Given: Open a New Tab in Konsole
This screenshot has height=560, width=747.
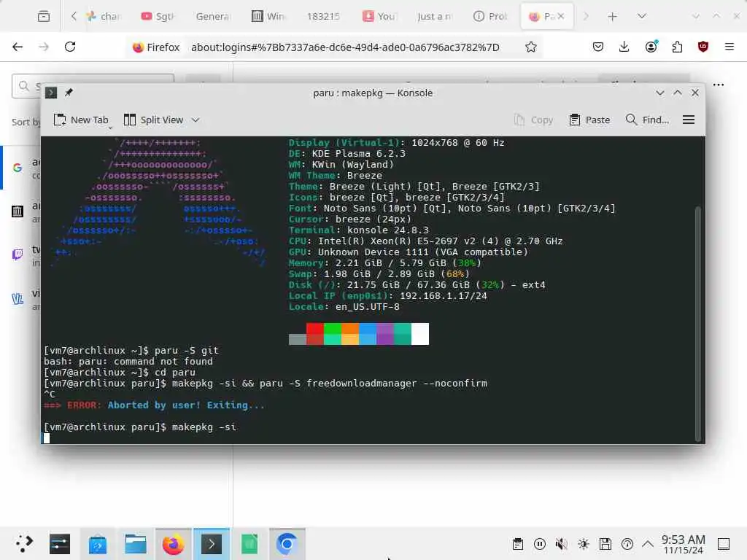Looking at the screenshot, I should point(81,120).
